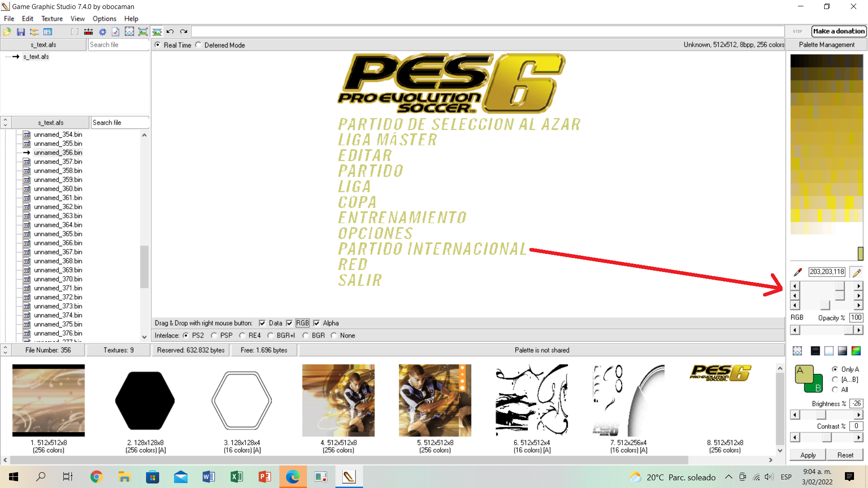Viewport: 868px width, 488px height.
Task: Click the fit image to frame icon
Action: pos(143,32)
